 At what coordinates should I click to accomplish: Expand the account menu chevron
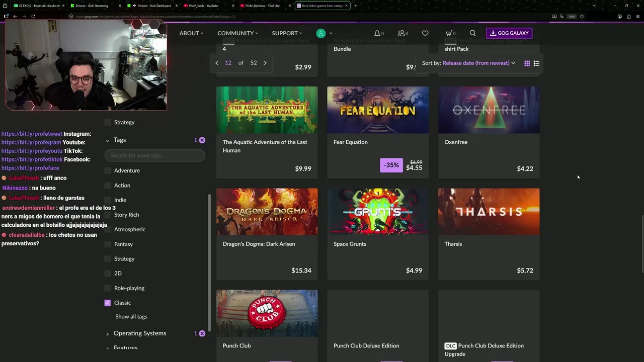pyautogui.click(x=330, y=33)
